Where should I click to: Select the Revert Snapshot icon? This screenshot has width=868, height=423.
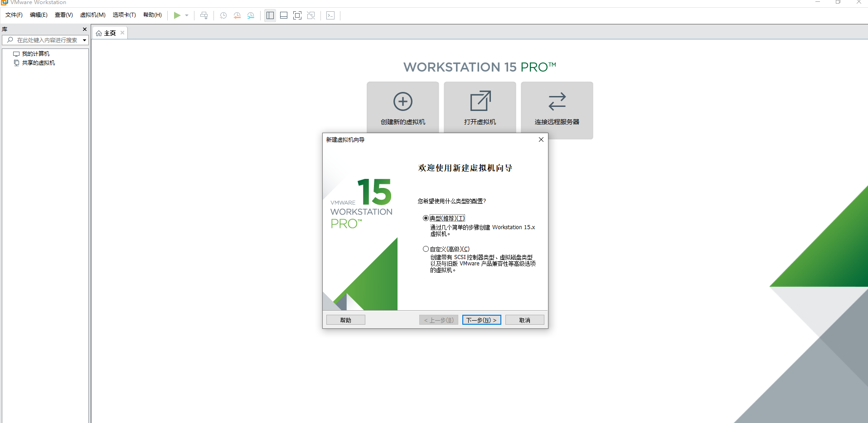point(236,15)
